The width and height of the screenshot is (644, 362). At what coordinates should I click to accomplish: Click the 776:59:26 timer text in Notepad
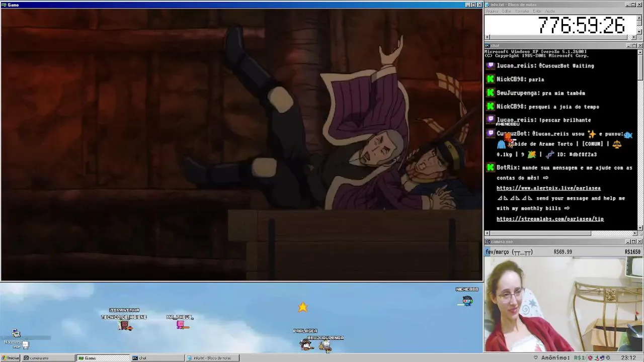tap(581, 25)
